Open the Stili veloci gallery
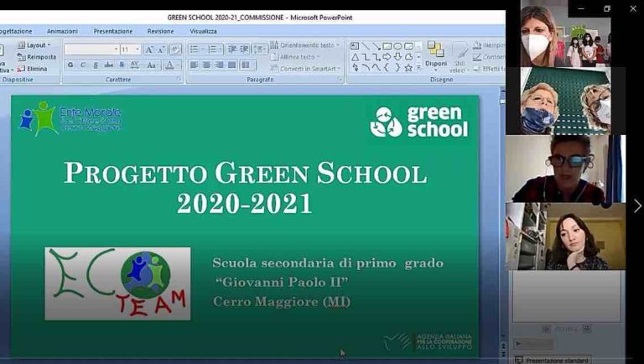The image size is (644, 364). point(460,58)
